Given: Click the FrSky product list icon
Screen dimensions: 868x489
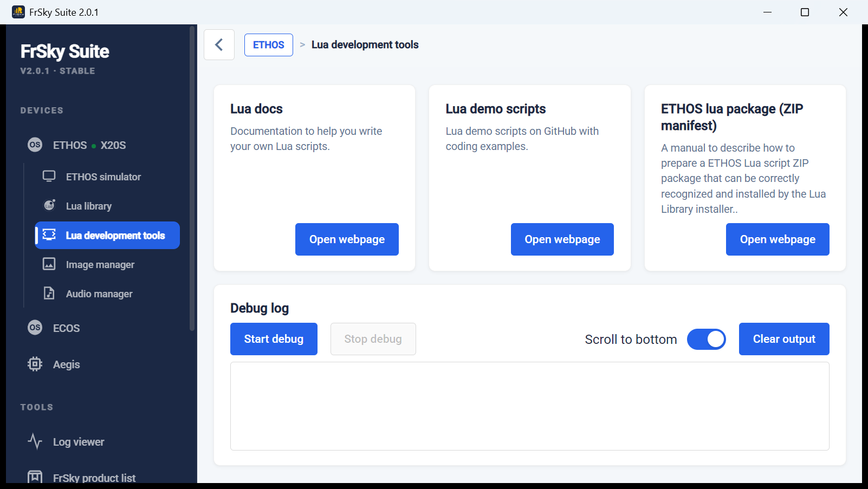Looking at the screenshot, I should coord(35,477).
